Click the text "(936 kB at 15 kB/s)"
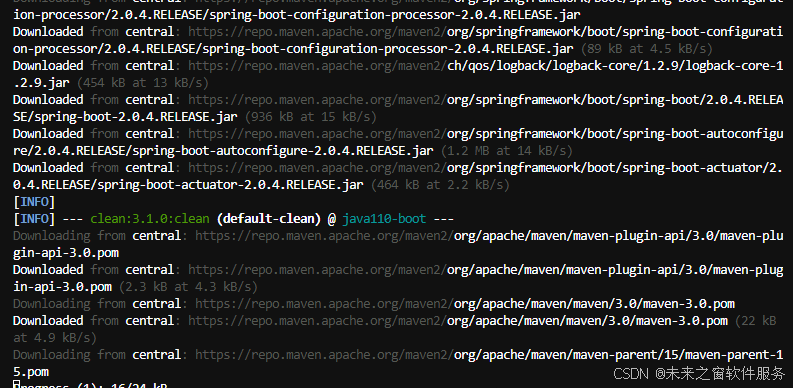793x388 pixels. point(311,117)
